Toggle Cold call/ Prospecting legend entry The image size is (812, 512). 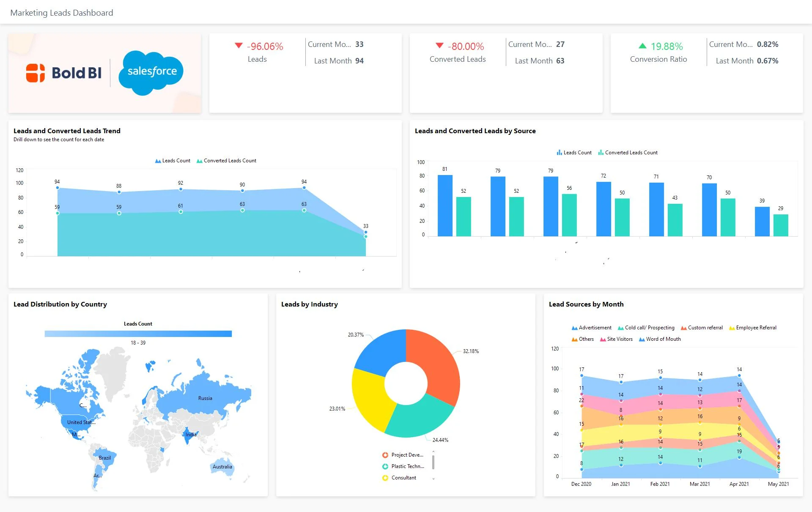pos(646,328)
